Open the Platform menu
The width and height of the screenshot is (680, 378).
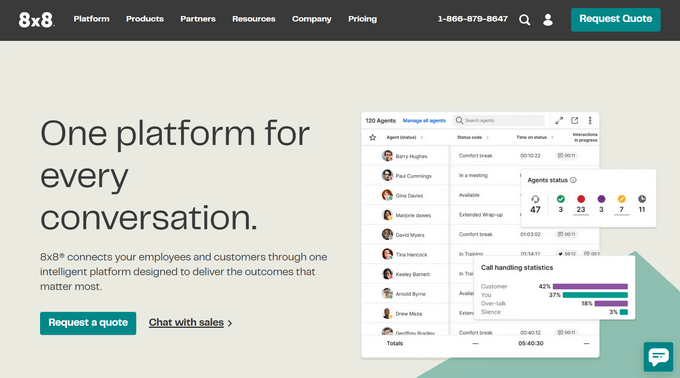(92, 19)
